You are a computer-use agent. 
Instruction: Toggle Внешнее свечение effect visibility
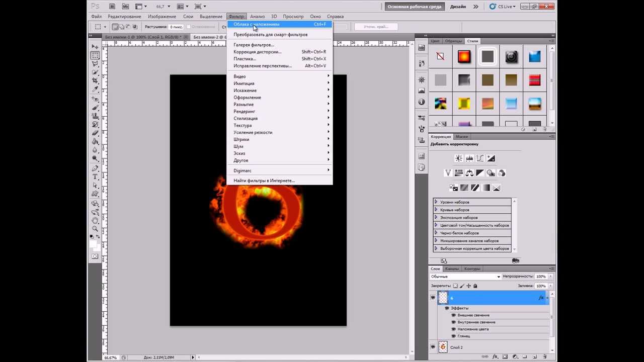coord(453,315)
